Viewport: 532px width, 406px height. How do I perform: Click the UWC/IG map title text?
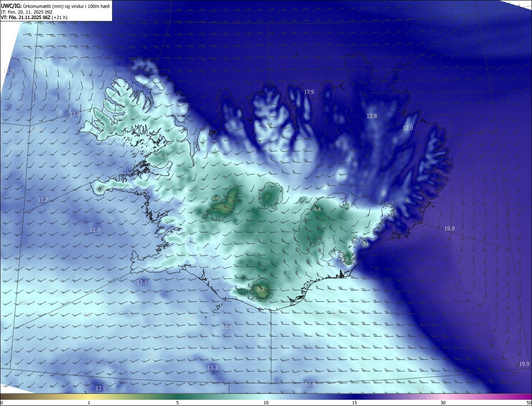55,5
